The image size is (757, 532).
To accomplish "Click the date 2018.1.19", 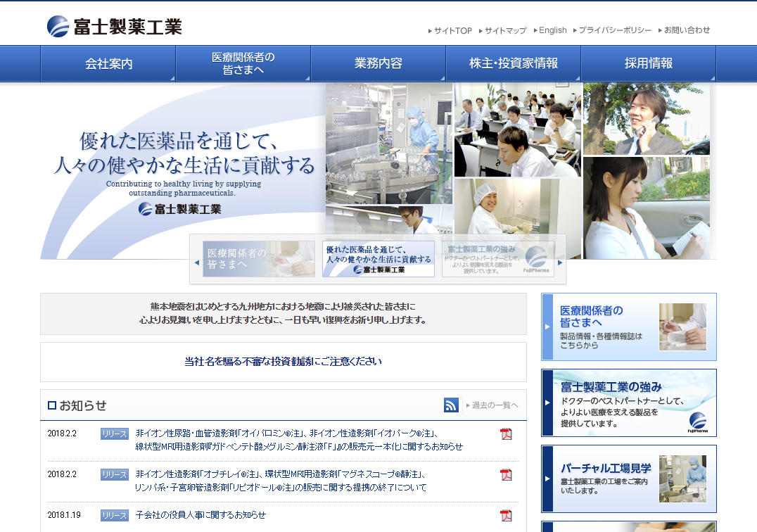I will (64, 515).
